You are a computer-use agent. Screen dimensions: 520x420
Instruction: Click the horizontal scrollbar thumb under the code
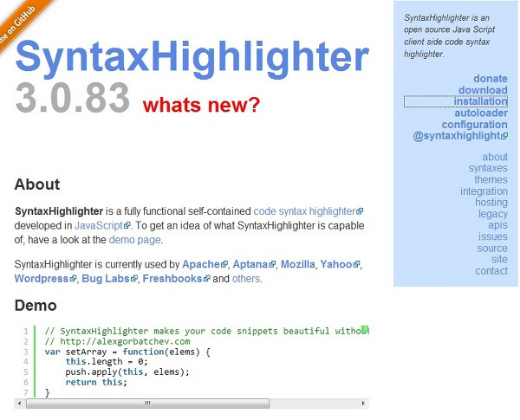(147, 404)
